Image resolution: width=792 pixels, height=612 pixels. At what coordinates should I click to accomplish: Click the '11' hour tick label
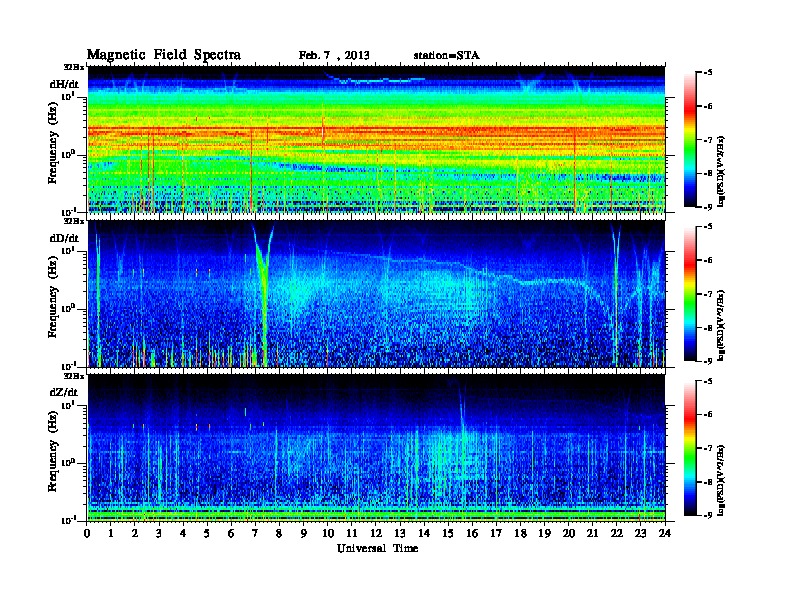pos(352,533)
